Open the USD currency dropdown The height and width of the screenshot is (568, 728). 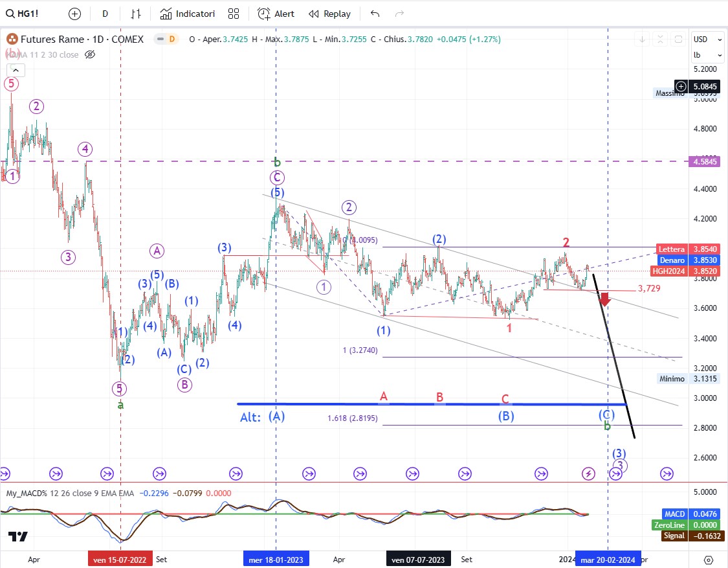click(707, 39)
